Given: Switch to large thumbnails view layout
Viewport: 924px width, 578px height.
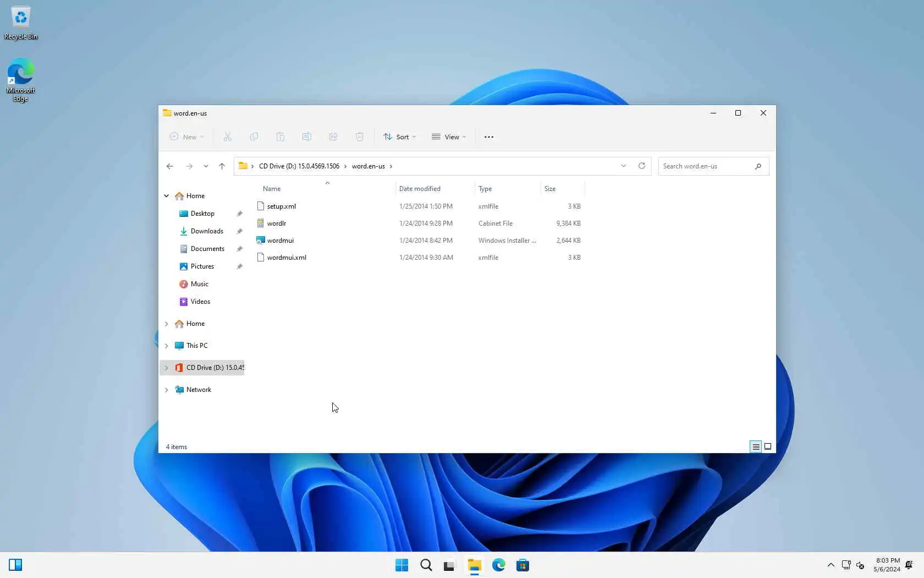Looking at the screenshot, I should [768, 446].
